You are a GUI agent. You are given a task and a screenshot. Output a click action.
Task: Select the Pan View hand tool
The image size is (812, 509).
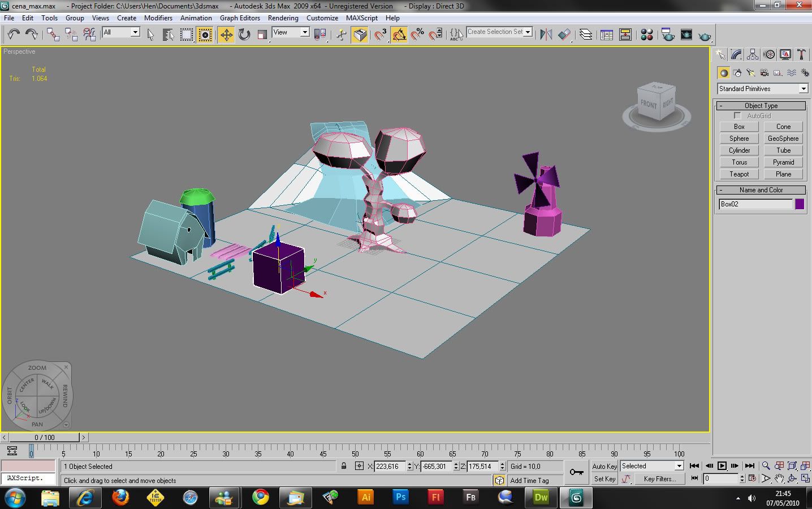[x=779, y=478]
